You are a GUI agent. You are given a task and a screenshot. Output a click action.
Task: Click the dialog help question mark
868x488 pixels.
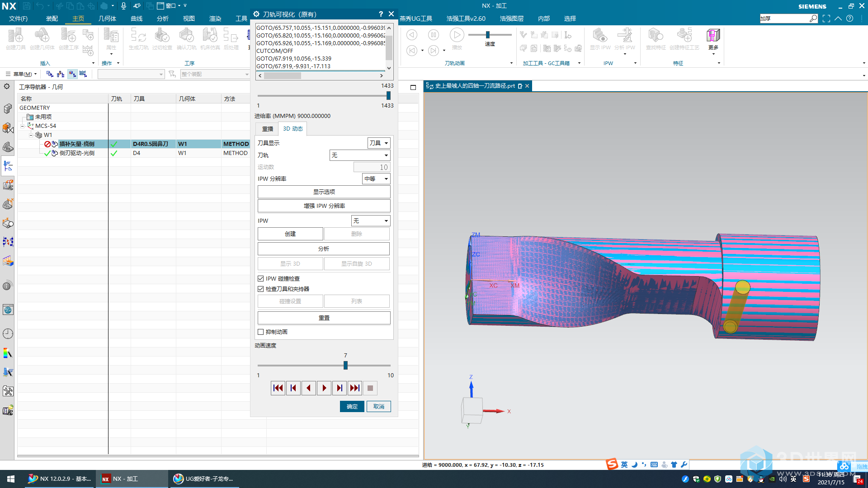381,14
